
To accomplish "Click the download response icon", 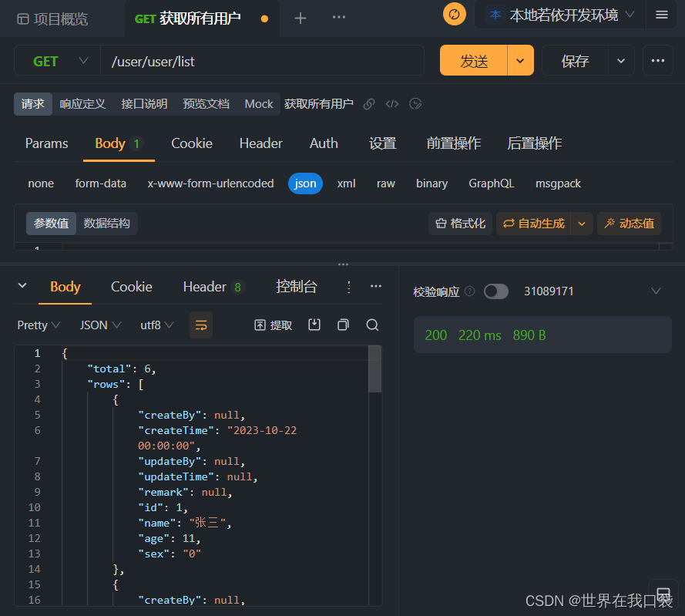I will [314, 325].
